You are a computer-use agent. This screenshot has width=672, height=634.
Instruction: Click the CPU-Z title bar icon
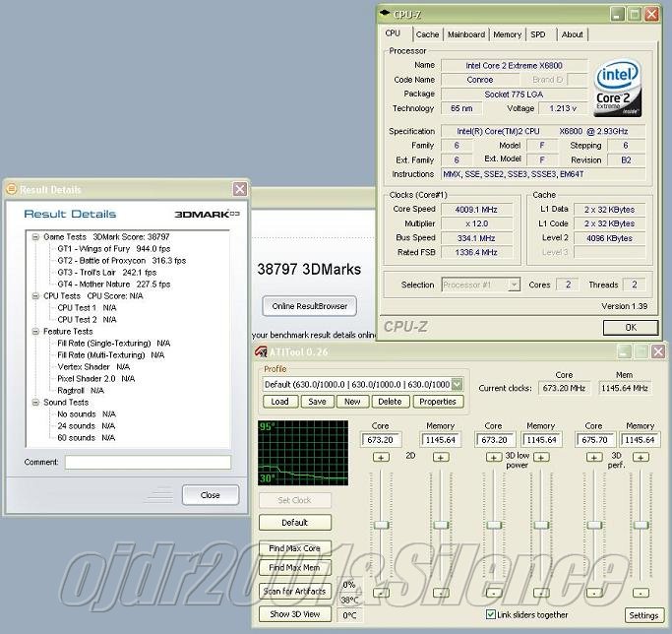coord(386,13)
